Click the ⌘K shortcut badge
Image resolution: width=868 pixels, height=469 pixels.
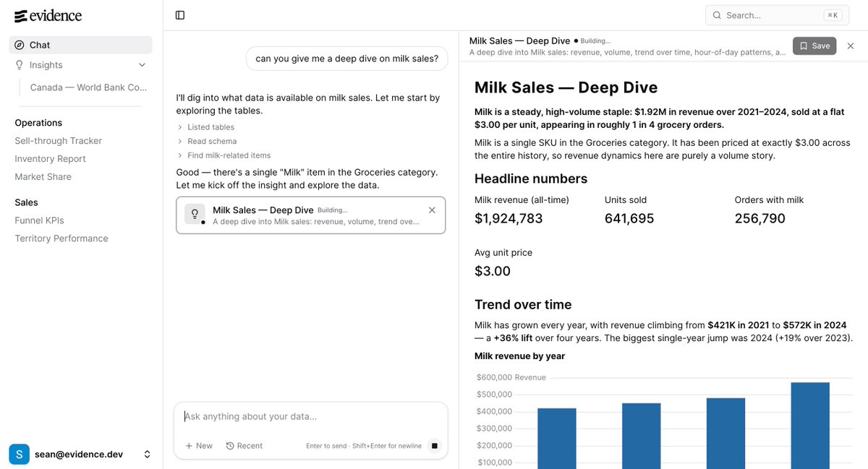click(833, 15)
